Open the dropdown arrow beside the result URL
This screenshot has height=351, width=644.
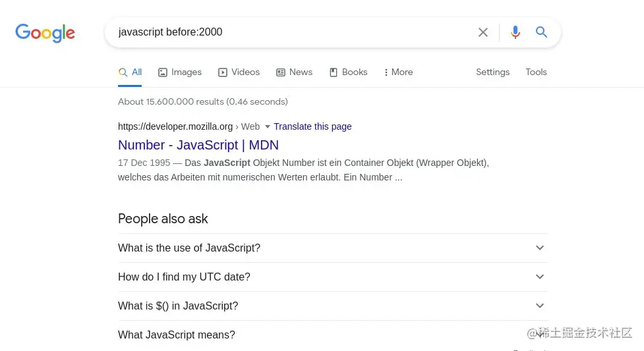268,126
